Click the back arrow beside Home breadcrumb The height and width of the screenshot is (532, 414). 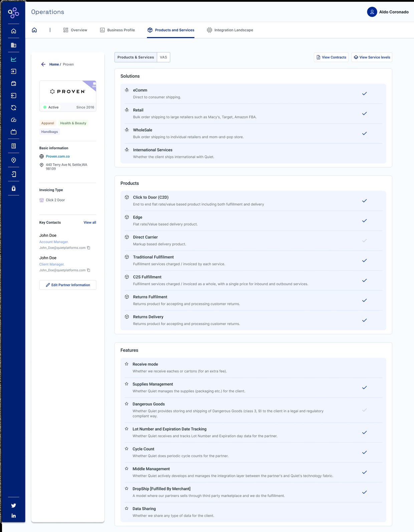(x=43, y=64)
